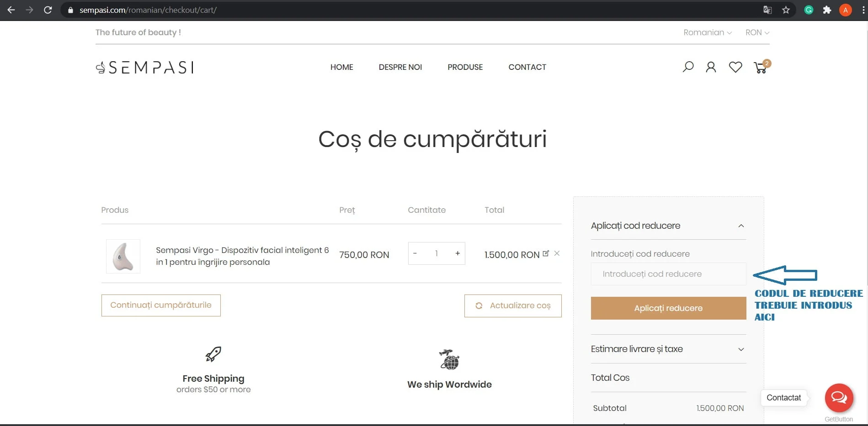Click the 750,00 RON price

(364, 255)
